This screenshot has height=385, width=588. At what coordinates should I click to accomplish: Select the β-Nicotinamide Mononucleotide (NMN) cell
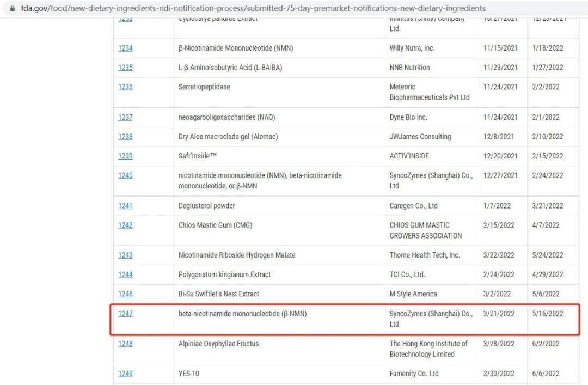pyautogui.click(x=279, y=48)
